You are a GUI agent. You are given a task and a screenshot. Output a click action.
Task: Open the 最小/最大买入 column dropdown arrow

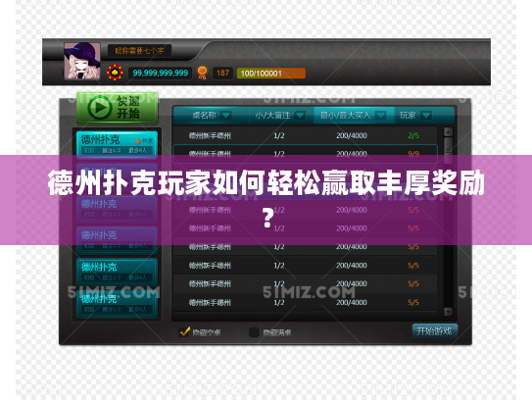(x=381, y=116)
